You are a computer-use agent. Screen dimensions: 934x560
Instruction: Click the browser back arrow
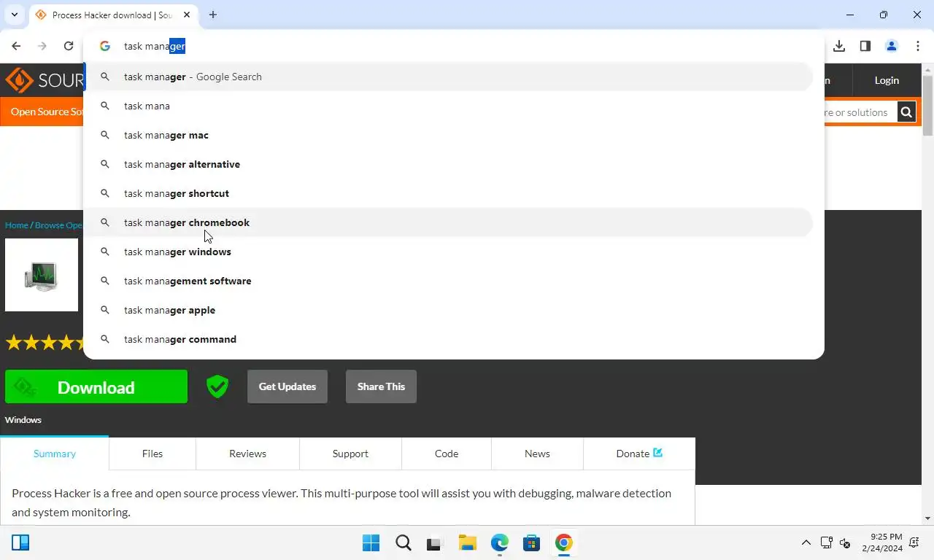click(16, 46)
